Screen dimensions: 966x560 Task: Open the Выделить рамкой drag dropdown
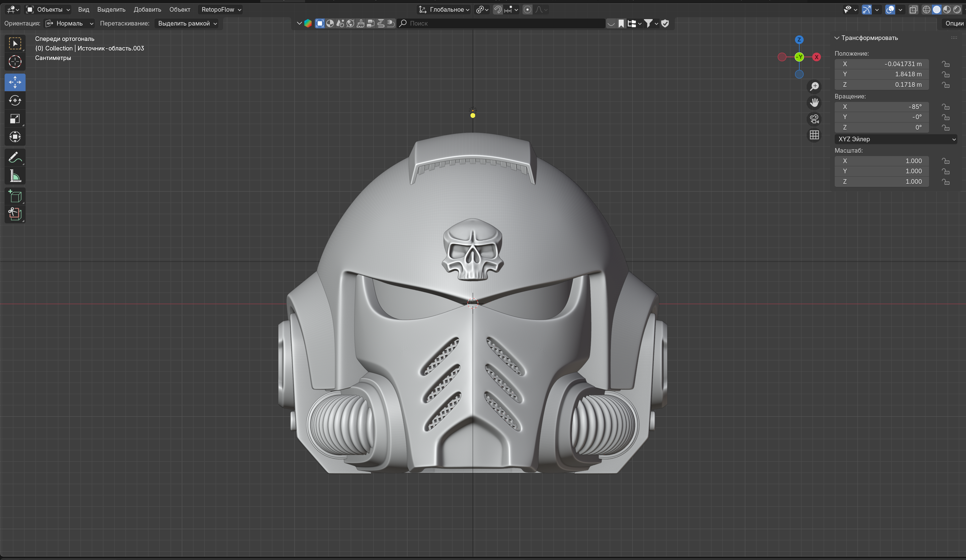click(x=187, y=23)
